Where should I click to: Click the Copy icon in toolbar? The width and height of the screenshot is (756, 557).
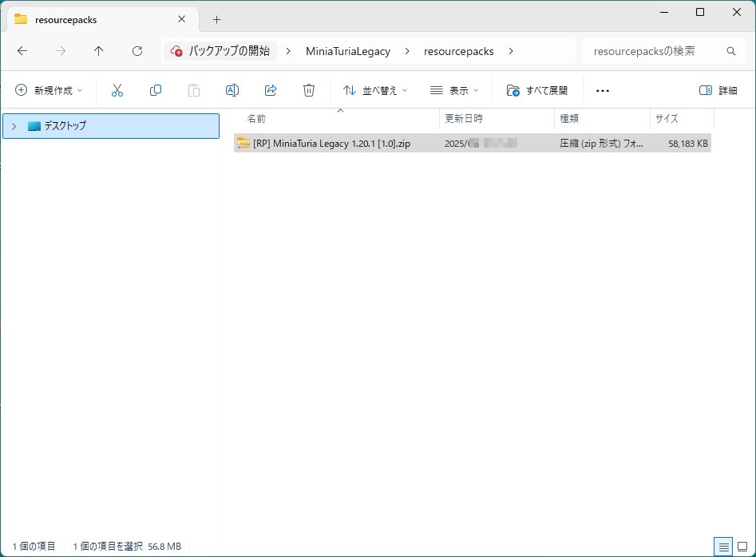point(155,90)
